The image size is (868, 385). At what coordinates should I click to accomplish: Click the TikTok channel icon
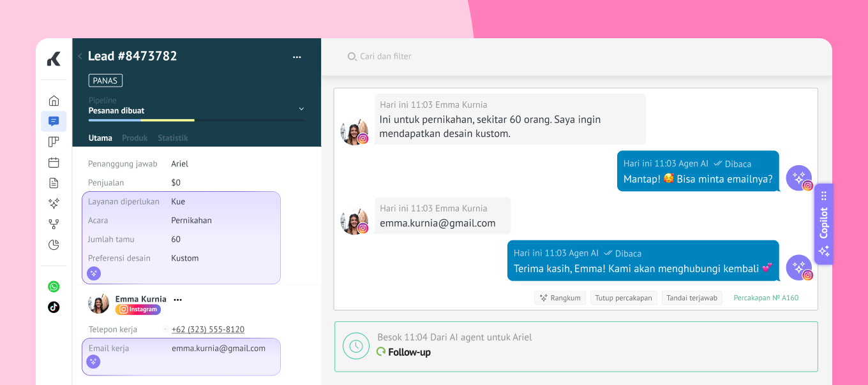tap(54, 307)
